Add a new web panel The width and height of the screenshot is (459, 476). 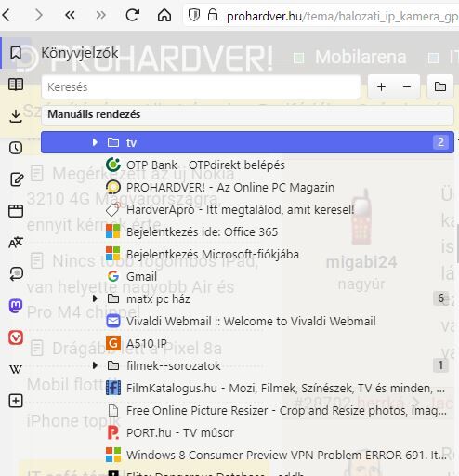click(16, 401)
